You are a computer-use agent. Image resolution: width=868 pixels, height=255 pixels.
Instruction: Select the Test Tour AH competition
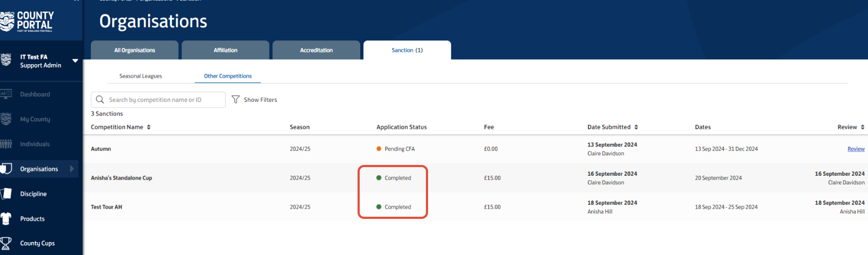[x=107, y=207]
